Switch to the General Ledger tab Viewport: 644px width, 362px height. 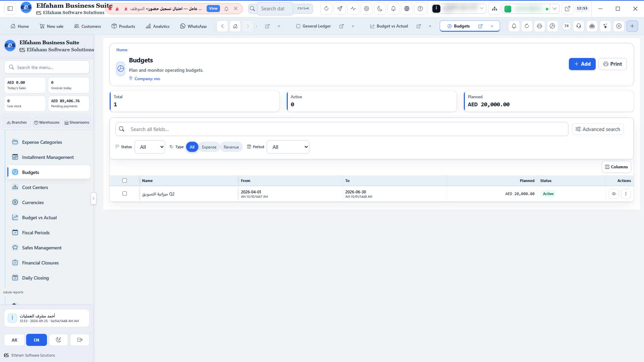click(x=317, y=26)
